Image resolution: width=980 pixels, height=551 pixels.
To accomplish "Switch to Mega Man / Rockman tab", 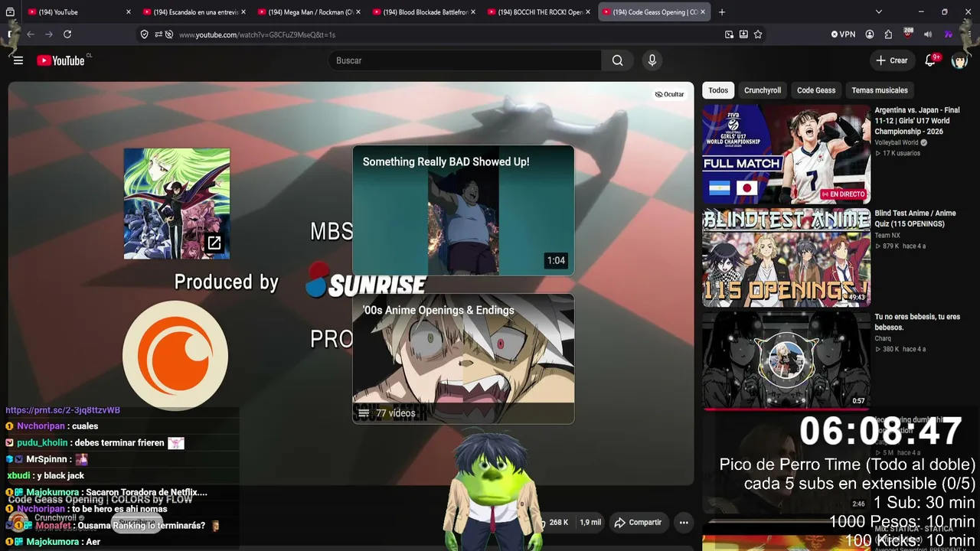I will [309, 12].
